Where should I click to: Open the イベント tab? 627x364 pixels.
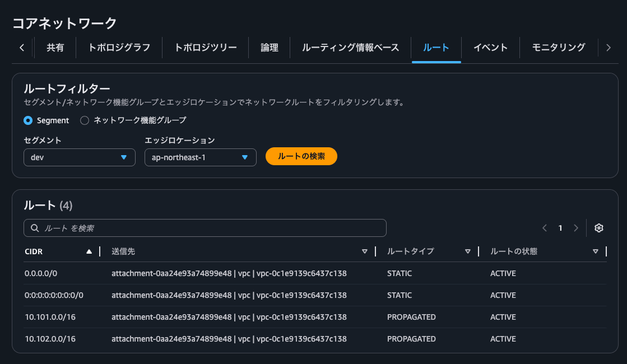(x=491, y=48)
